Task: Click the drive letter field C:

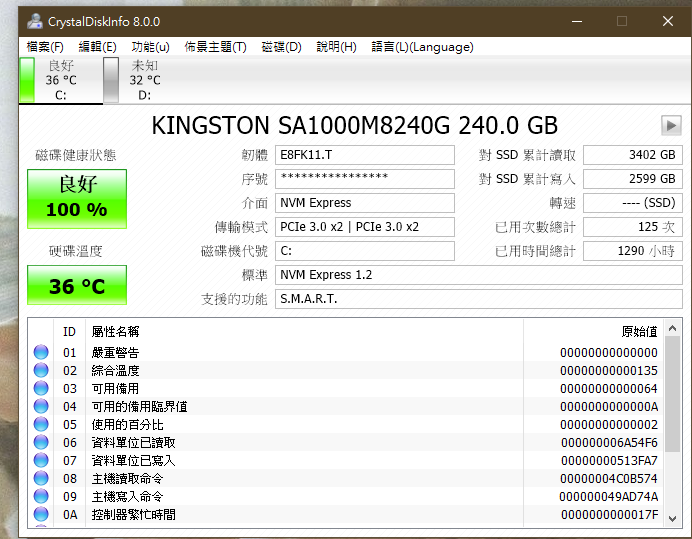Action: click(x=365, y=251)
